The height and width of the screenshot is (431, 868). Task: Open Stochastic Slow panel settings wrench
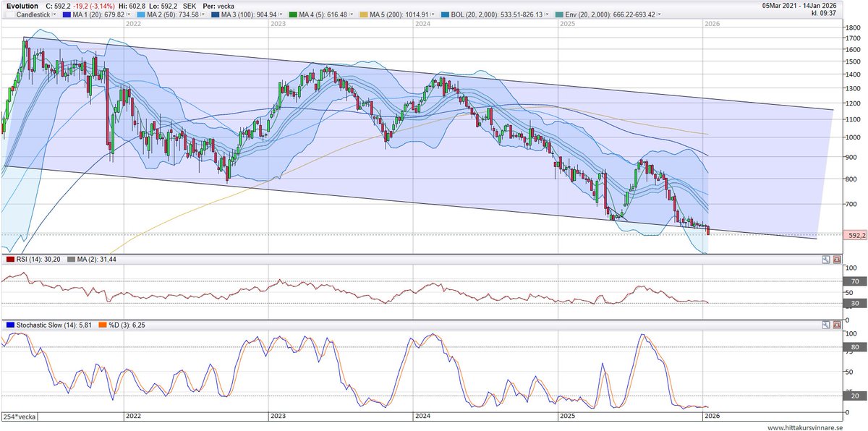(x=825, y=326)
